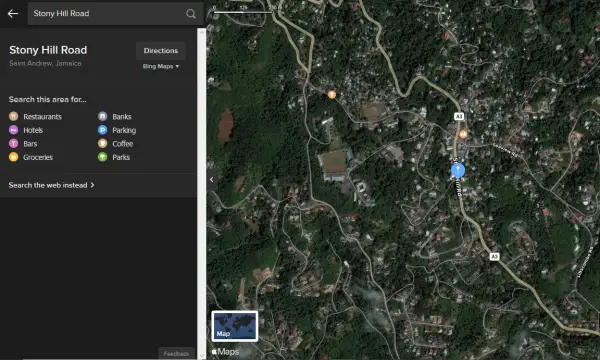Select the Bars category icon
Viewport: 600px width, 360px height.
coord(13,143)
